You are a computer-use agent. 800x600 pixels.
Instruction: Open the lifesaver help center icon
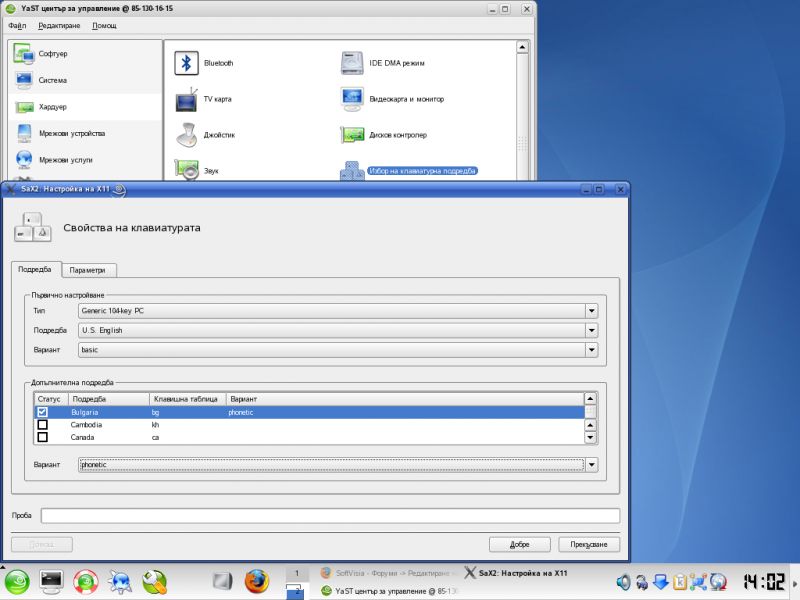[x=86, y=582]
